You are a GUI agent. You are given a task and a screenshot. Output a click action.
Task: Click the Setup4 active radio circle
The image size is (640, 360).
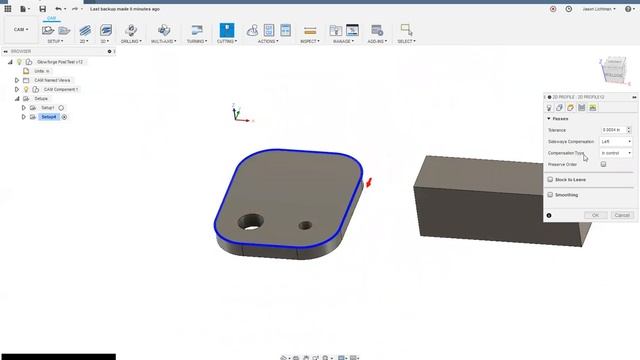click(64, 117)
